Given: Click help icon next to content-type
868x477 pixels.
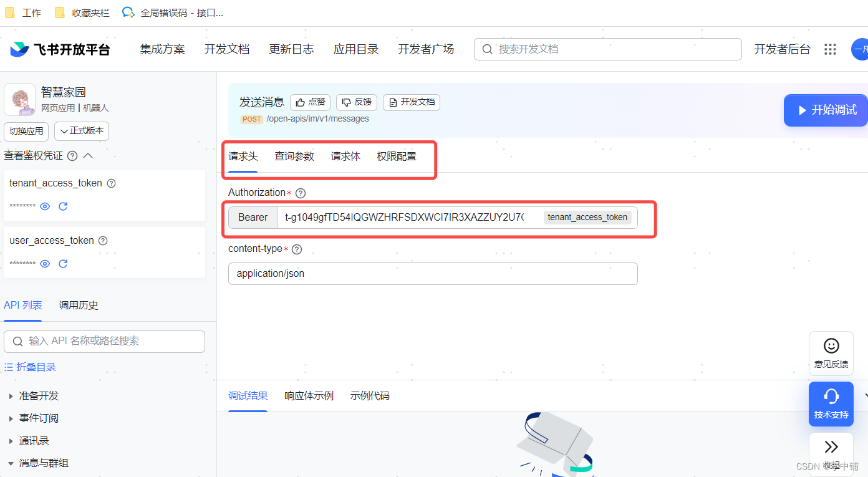Looking at the screenshot, I should 297,249.
